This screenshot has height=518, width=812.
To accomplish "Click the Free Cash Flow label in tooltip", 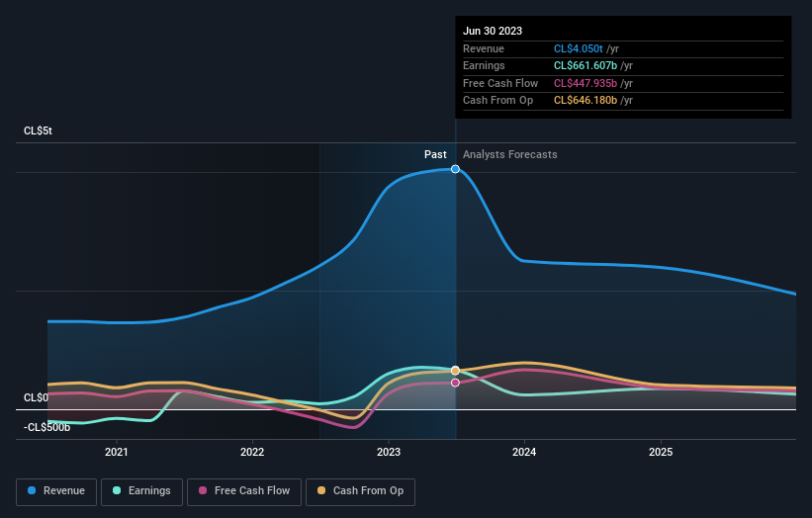I will (x=500, y=83).
